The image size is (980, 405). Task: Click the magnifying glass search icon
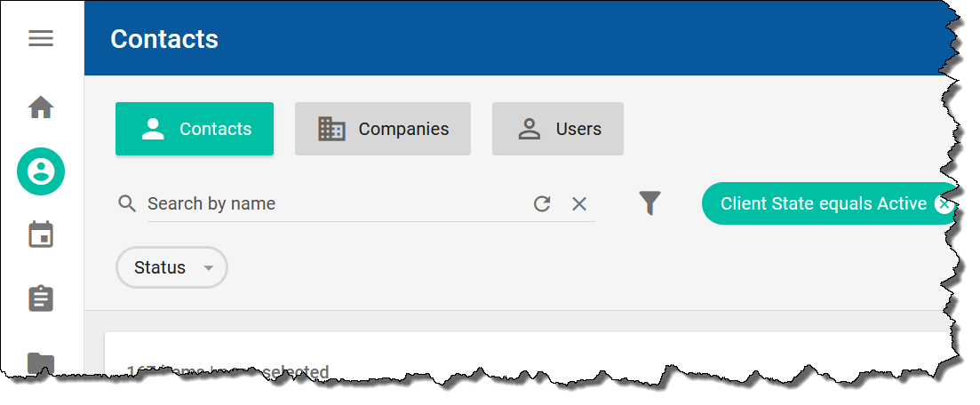tap(127, 203)
